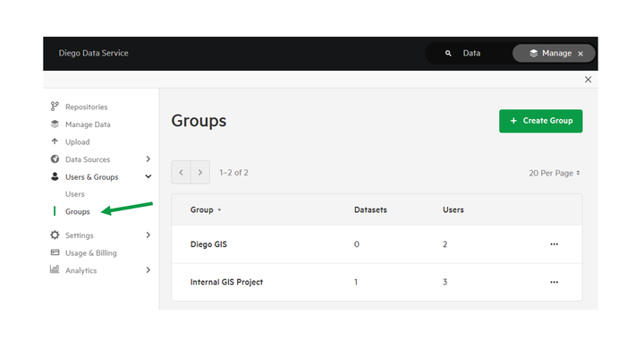Click the Create Group button
Viewport: 644px width, 341px height.
(540, 121)
